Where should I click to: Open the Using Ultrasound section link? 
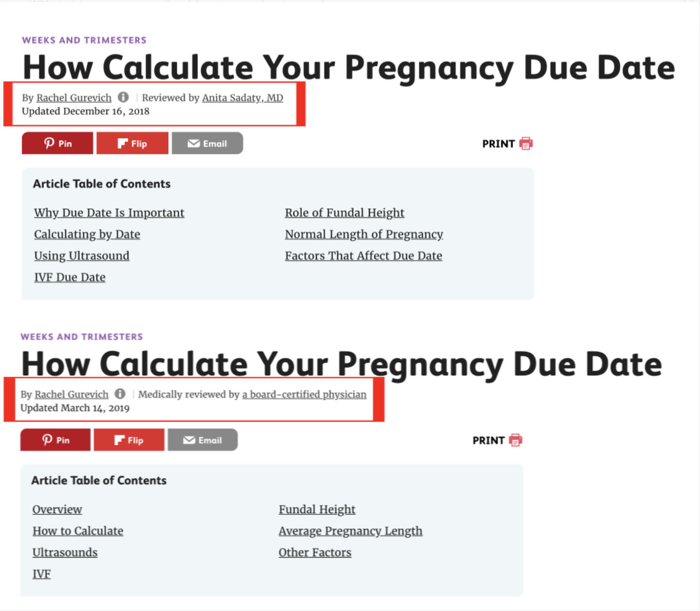click(x=82, y=256)
